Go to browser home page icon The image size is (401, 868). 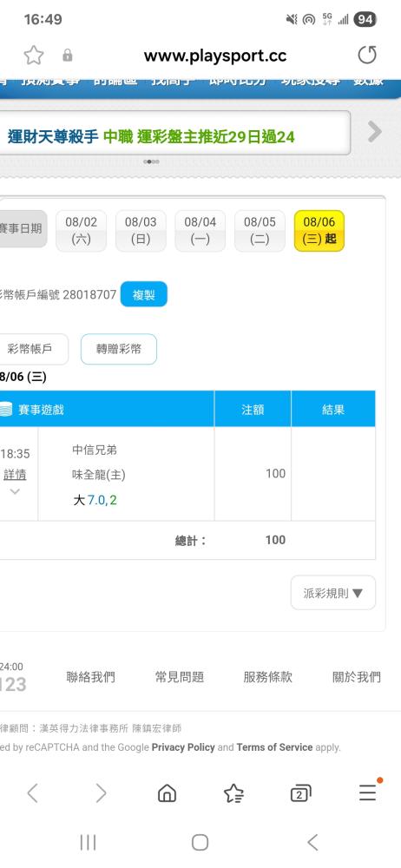tap(167, 793)
